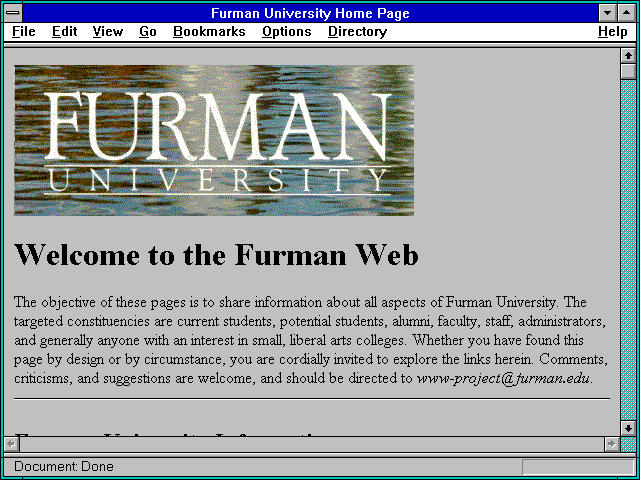Open the Edit menu
The height and width of the screenshot is (480, 640).
coord(64,32)
